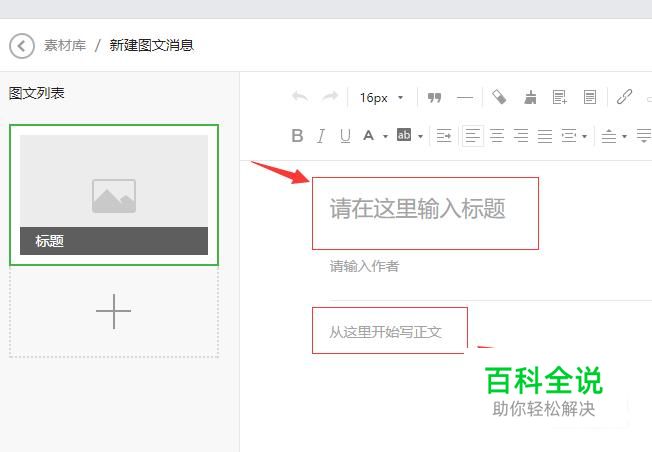Insert a horizontal divider line
The height and width of the screenshot is (452, 652).
[x=465, y=98]
